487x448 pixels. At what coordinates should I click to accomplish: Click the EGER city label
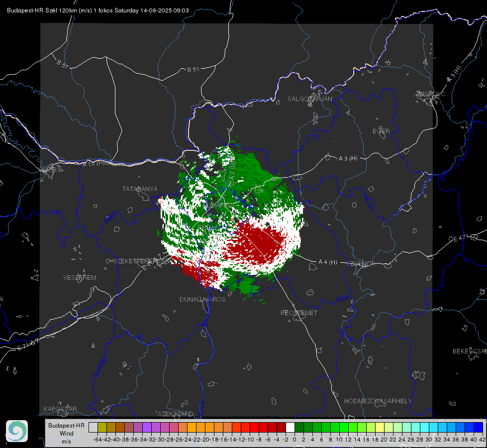point(381,131)
